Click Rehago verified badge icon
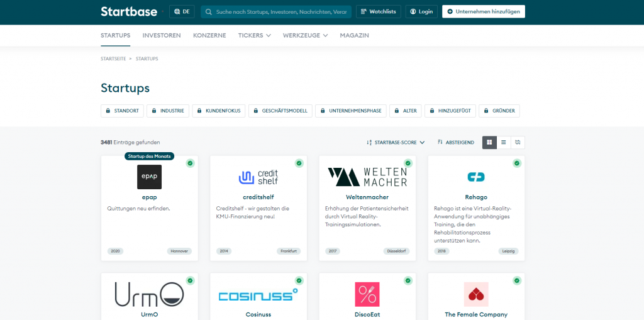The image size is (644, 320). tap(517, 163)
